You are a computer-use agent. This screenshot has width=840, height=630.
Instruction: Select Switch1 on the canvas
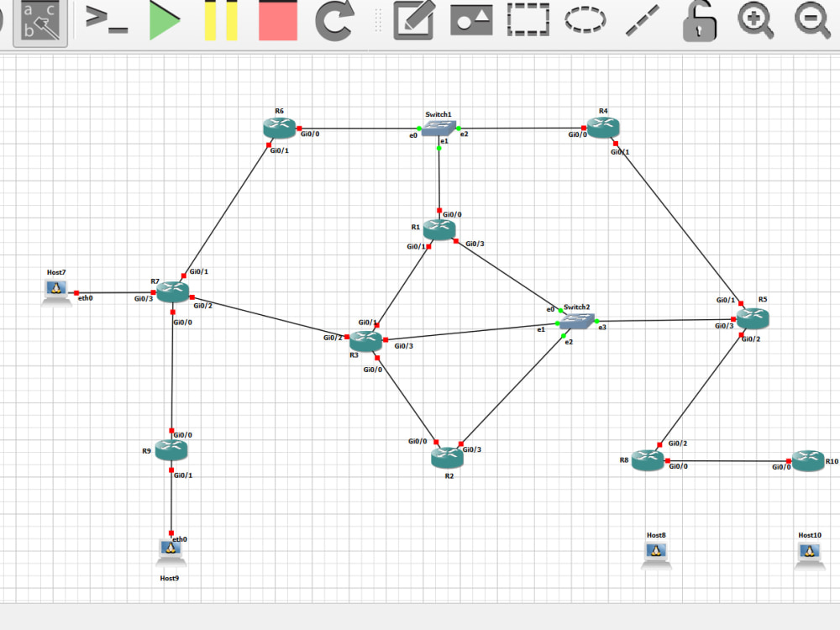[x=438, y=128]
